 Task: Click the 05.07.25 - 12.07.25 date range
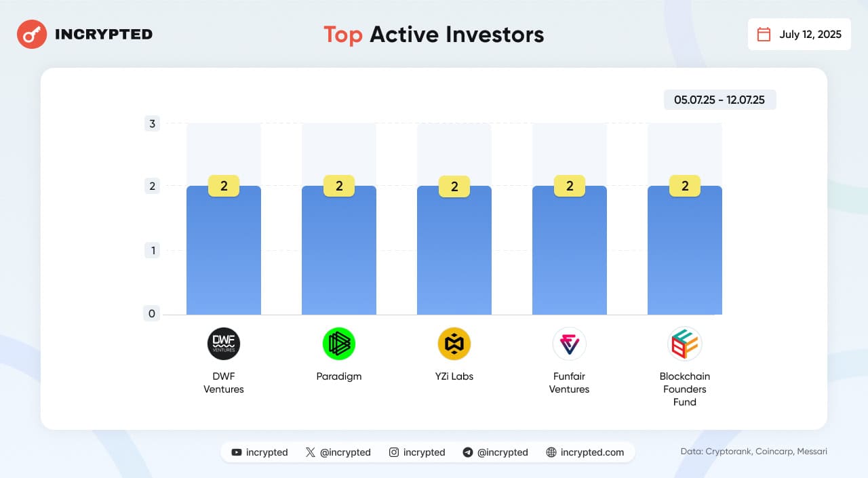pyautogui.click(x=719, y=100)
